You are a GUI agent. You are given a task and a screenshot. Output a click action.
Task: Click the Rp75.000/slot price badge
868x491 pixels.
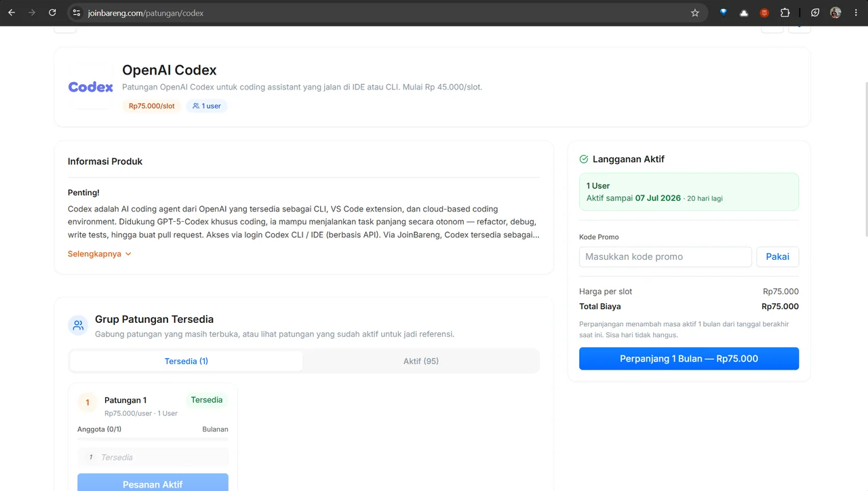point(152,106)
